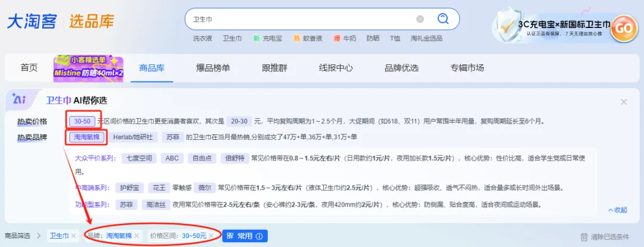Click the 大淘客 logo

point(32,21)
